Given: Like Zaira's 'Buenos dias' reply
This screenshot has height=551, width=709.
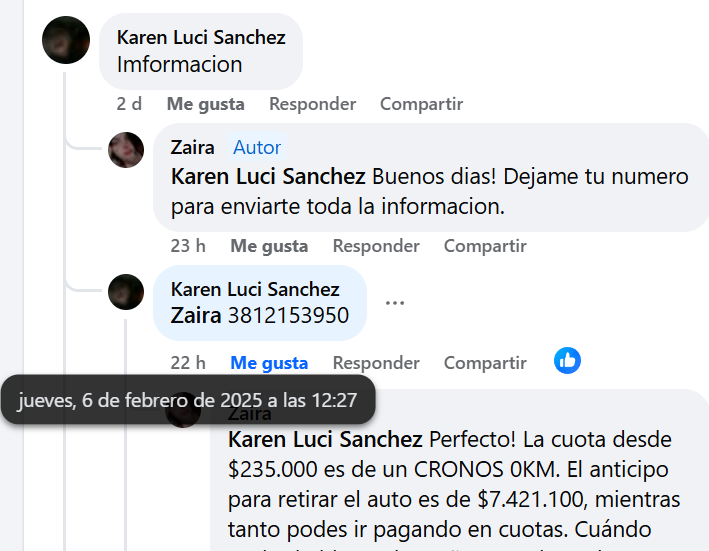Looking at the screenshot, I should pyautogui.click(x=269, y=246).
